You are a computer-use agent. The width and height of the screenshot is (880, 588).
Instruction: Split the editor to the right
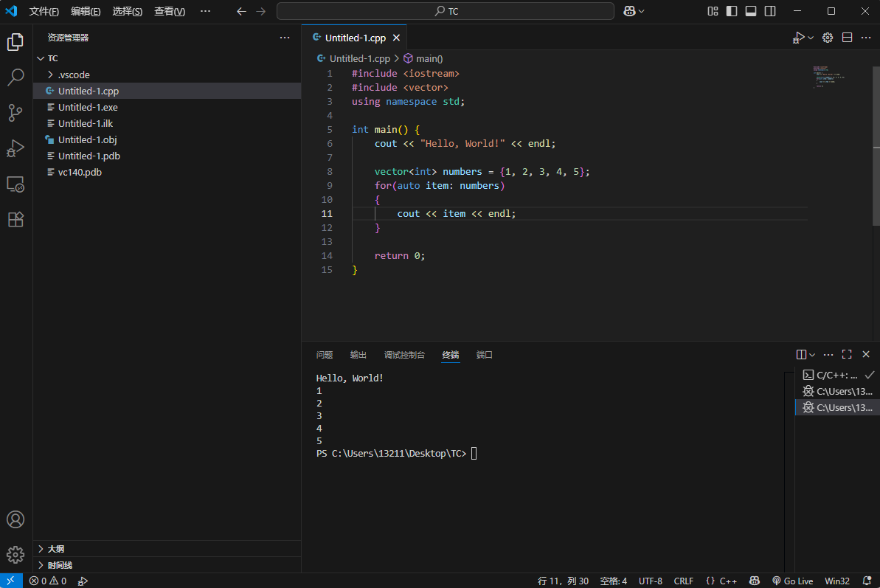[x=848, y=38]
